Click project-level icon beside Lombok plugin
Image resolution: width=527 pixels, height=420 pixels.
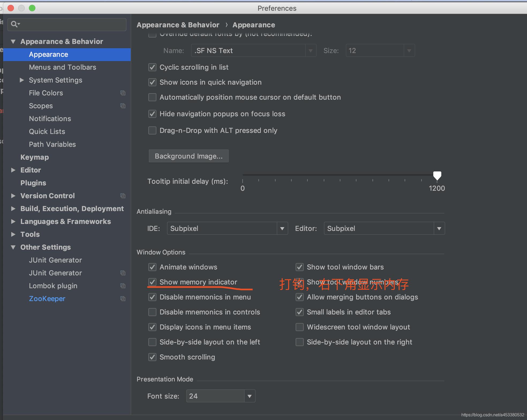[123, 286]
